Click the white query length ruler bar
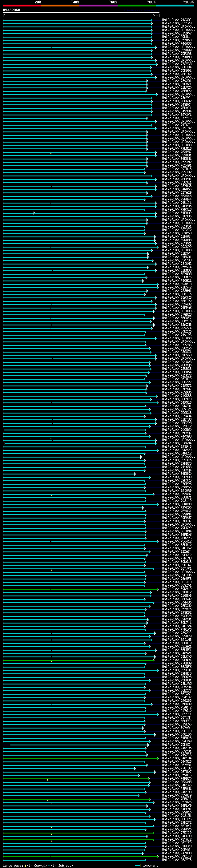This screenshot has height=868, width=197. [x=81, y=12]
